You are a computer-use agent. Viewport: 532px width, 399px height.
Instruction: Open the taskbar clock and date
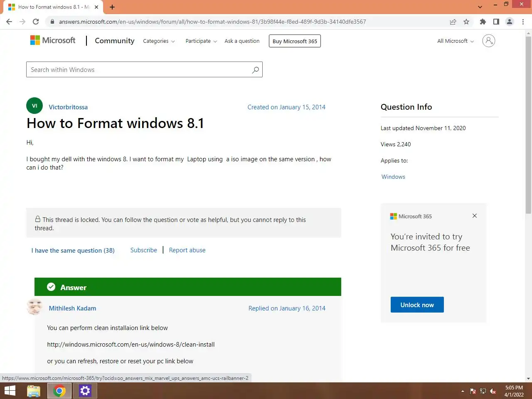pos(514,391)
